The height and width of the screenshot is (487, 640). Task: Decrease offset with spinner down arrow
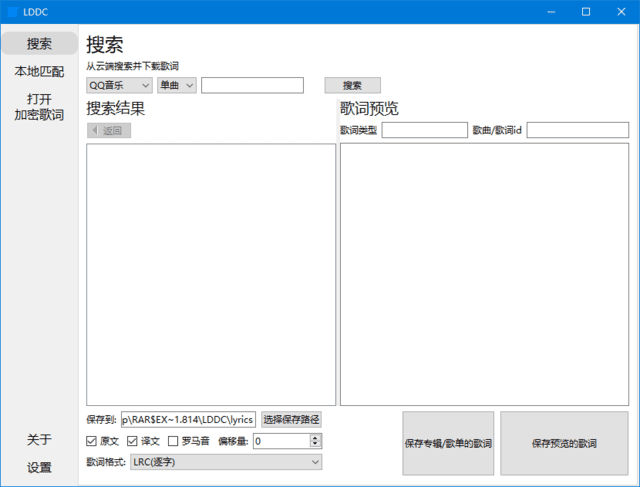[316, 444]
